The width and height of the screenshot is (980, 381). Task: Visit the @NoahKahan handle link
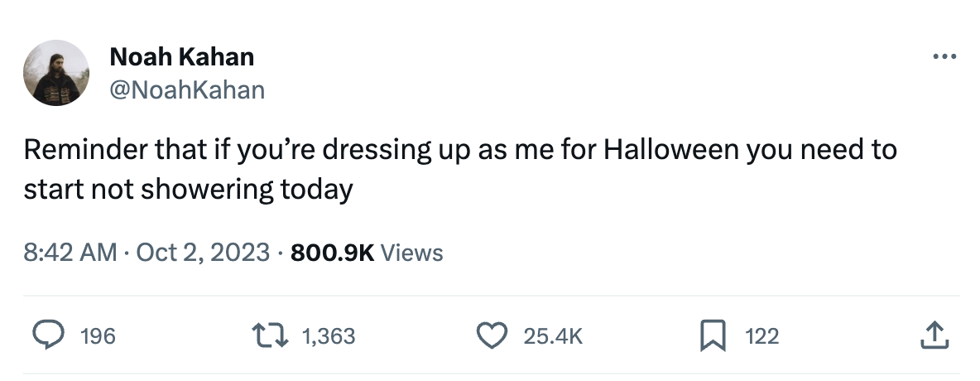tap(188, 90)
